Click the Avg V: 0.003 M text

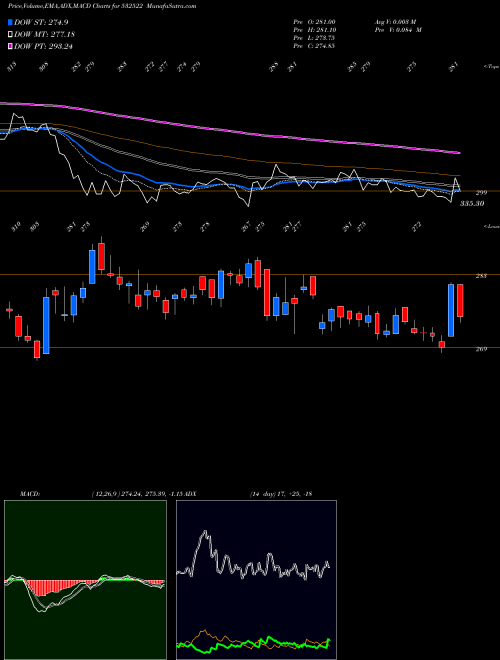pos(395,22)
